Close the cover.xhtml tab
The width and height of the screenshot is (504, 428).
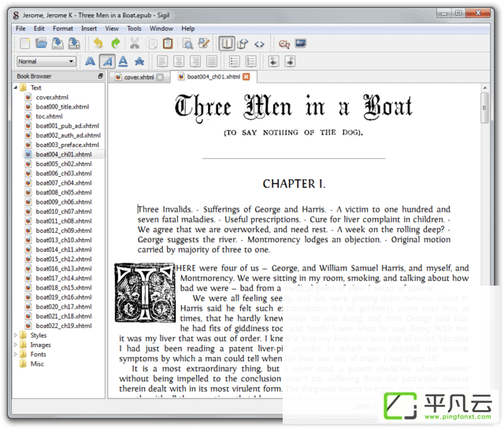click(x=160, y=77)
